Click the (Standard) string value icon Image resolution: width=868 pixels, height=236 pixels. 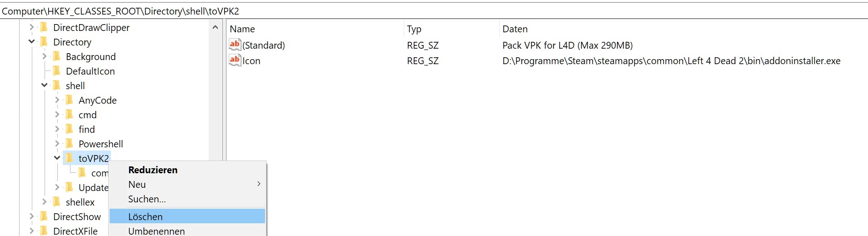(x=235, y=45)
